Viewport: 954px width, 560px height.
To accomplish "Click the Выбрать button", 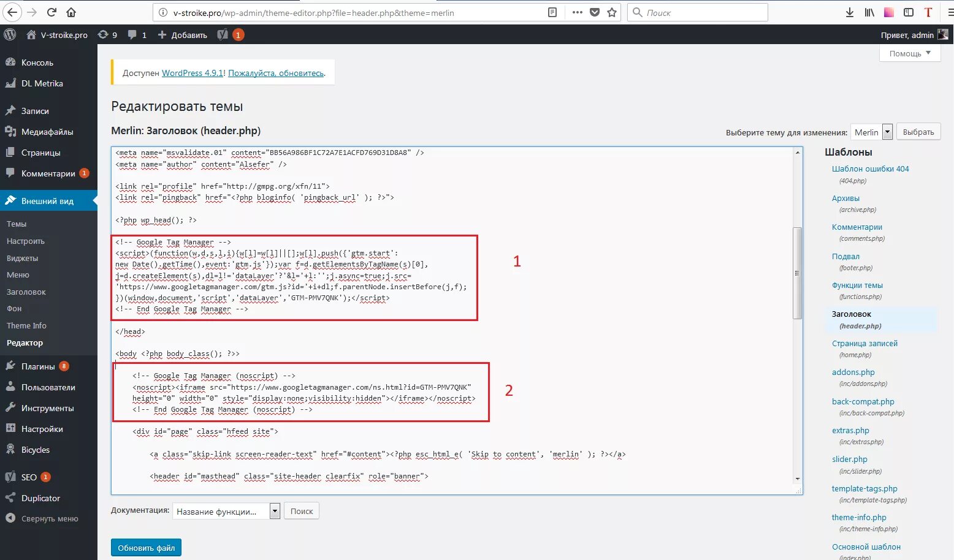I will 918,132.
